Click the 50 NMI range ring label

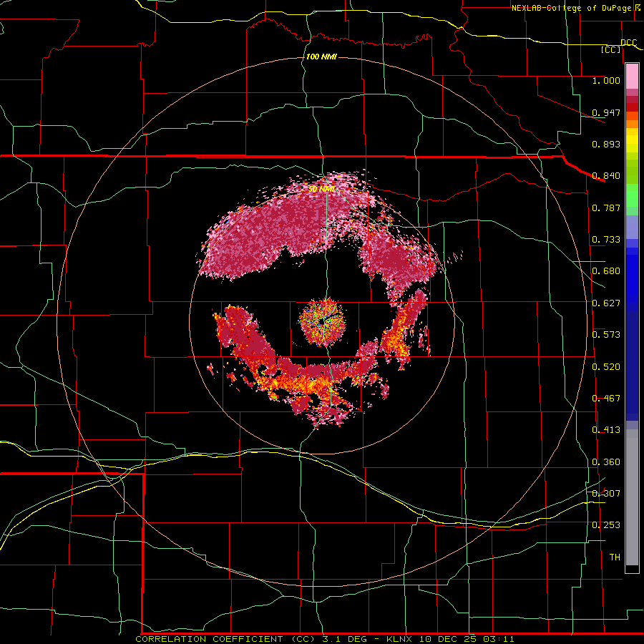point(321,190)
